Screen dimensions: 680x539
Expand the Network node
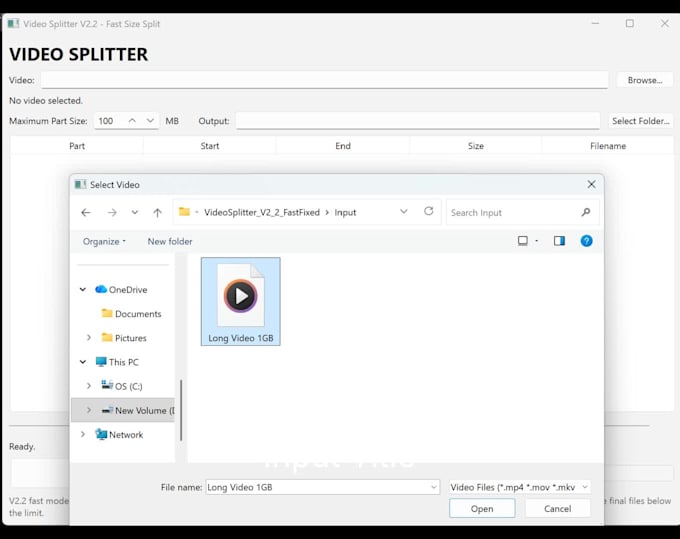point(83,434)
